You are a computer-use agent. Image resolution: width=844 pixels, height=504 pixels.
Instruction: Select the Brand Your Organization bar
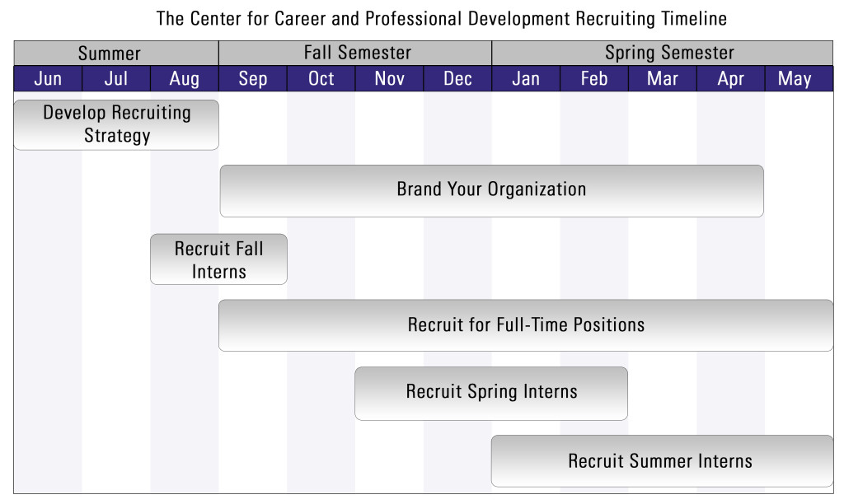(491, 191)
